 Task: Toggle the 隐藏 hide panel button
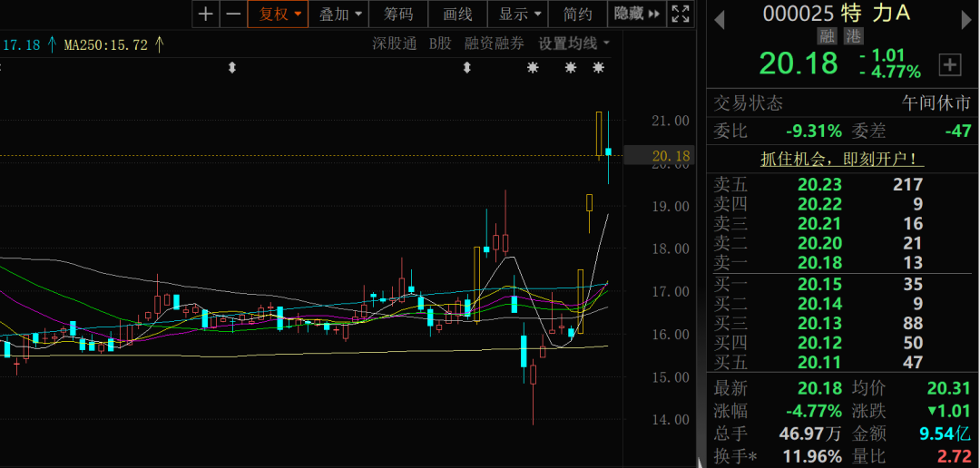point(636,14)
